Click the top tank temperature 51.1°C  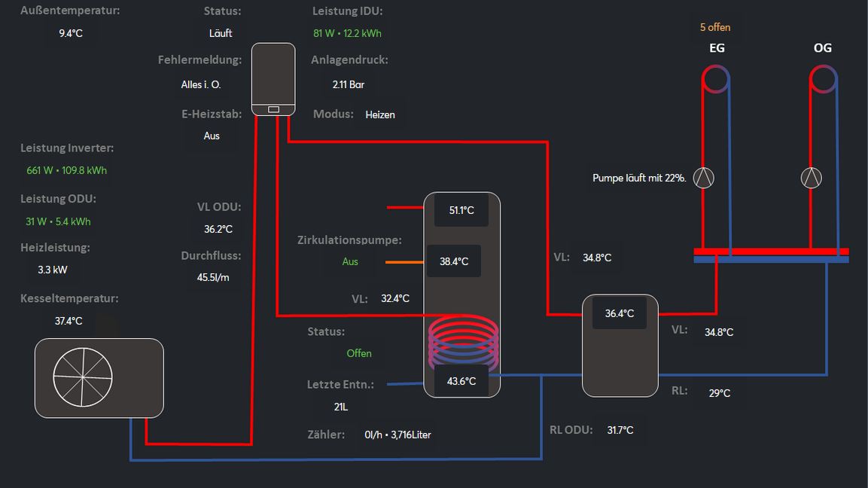tap(461, 210)
